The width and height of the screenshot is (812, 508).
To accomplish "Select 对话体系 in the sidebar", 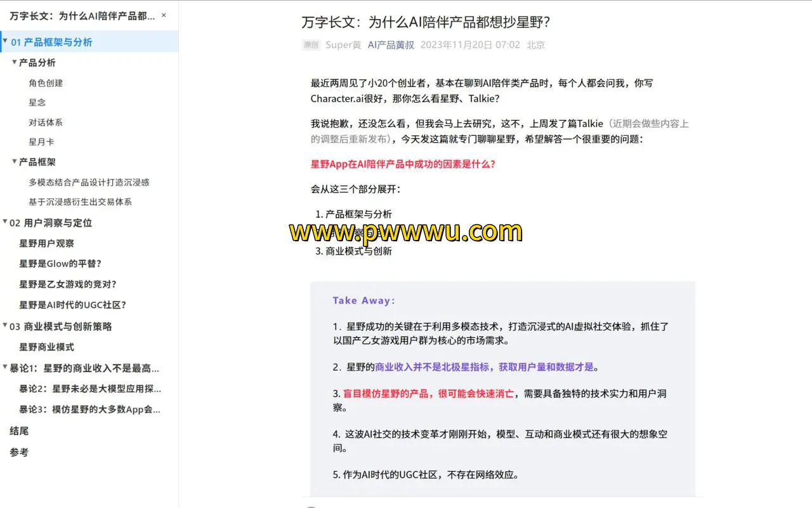I will 46,123.
